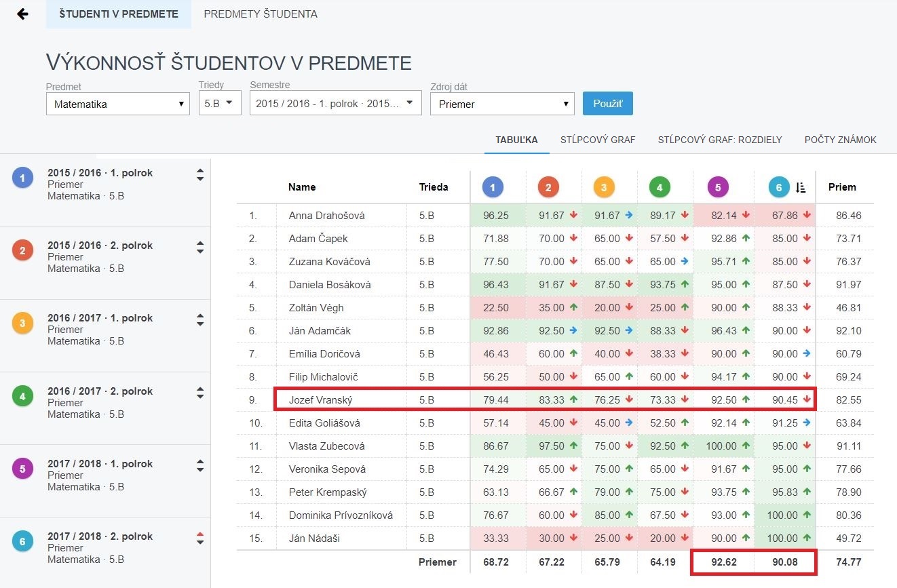Open the Triedy dropdown showing 5.B
Screen dimensions: 897x588
(x=220, y=103)
